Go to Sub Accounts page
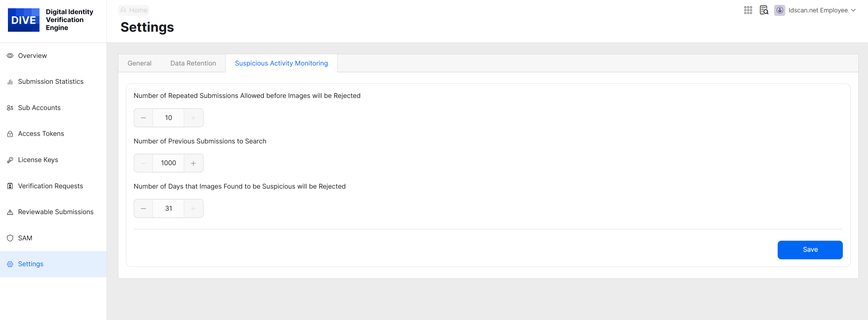The width and height of the screenshot is (868, 320). tap(39, 108)
